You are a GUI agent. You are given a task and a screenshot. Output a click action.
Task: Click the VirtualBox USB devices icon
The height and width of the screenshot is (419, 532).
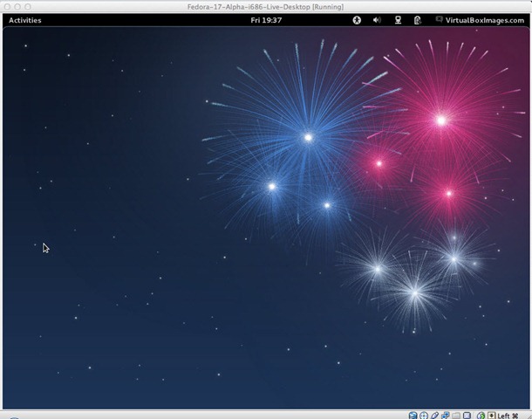click(434, 416)
